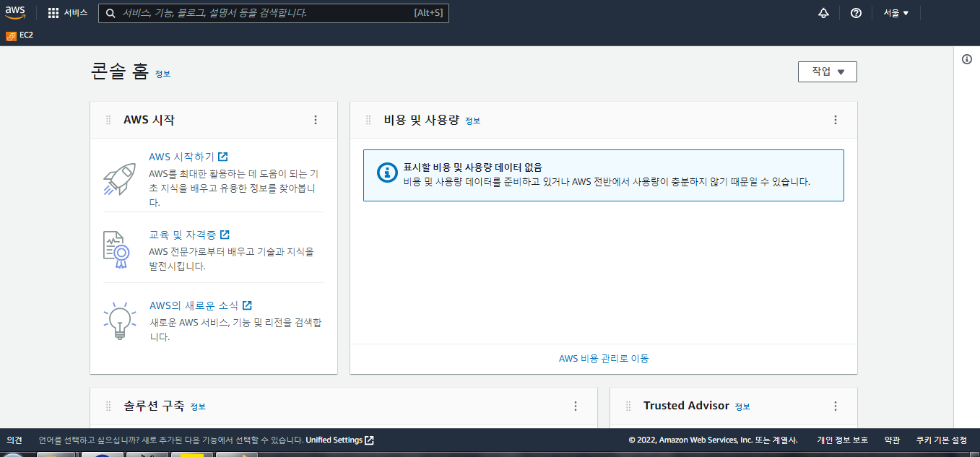Open 솔루션 구축 widget options menu
The width and height of the screenshot is (980, 457).
pyautogui.click(x=576, y=406)
